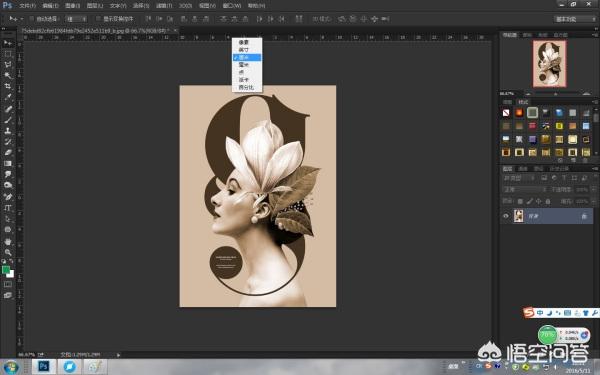Adjust the Navigator zoom slider
Screen dimensions: 600x375
[556, 94]
